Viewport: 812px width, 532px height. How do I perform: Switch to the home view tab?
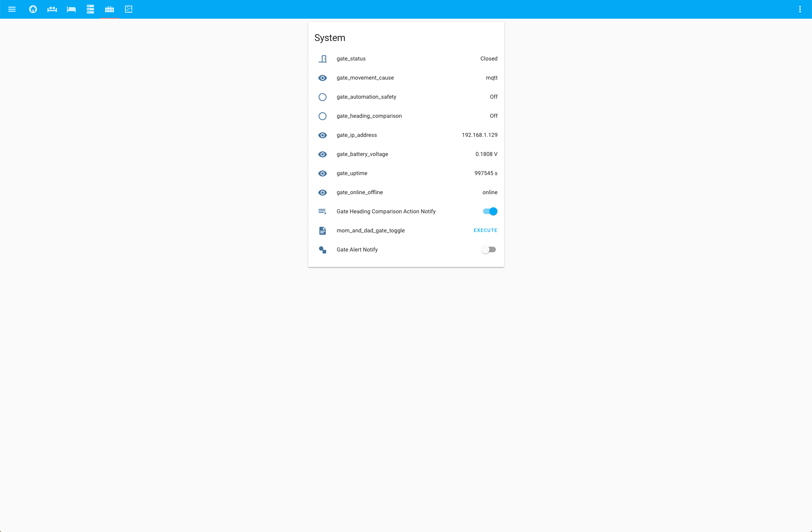tap(33, 9)
